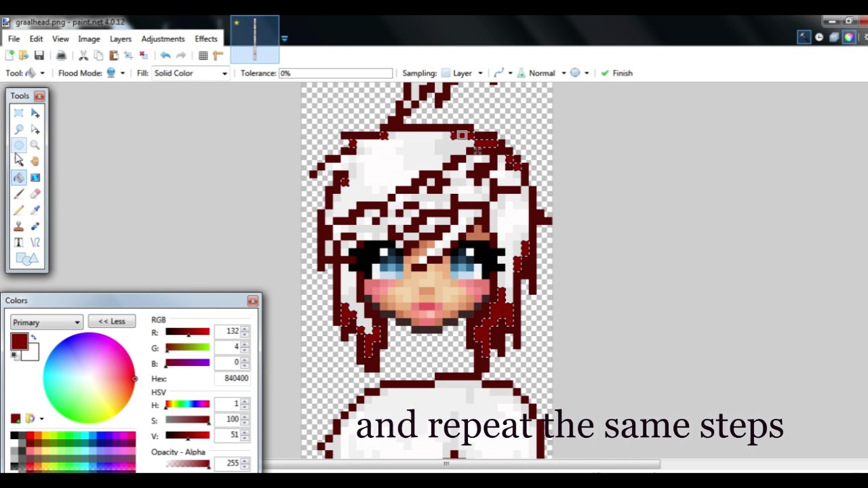Toggle the pixel grid icon

tap(203, 56)
